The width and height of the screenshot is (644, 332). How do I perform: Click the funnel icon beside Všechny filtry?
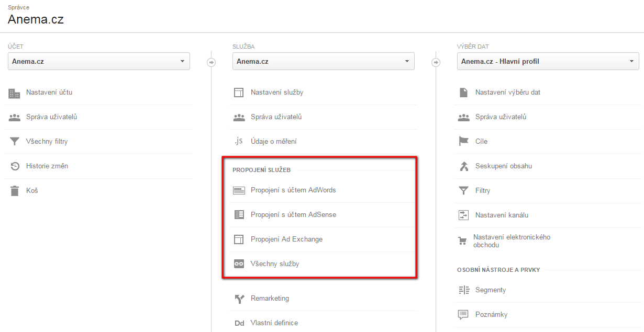(14, 142)
